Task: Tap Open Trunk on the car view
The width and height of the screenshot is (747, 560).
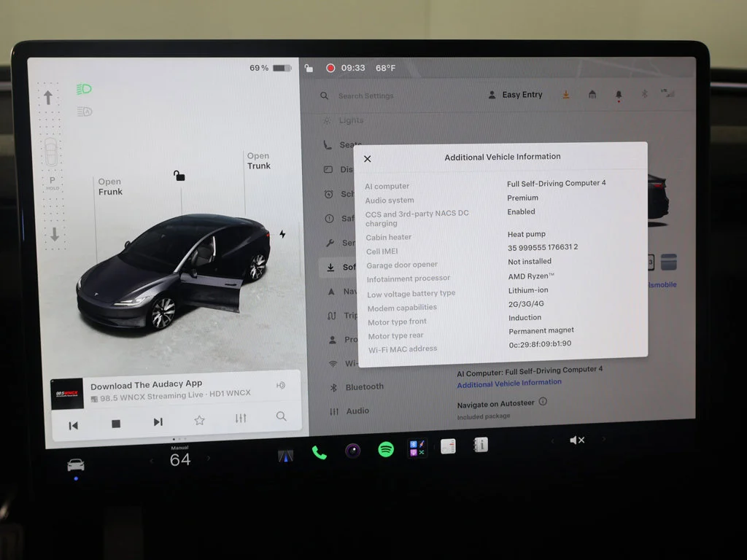Action: click(x=259, y=161)
